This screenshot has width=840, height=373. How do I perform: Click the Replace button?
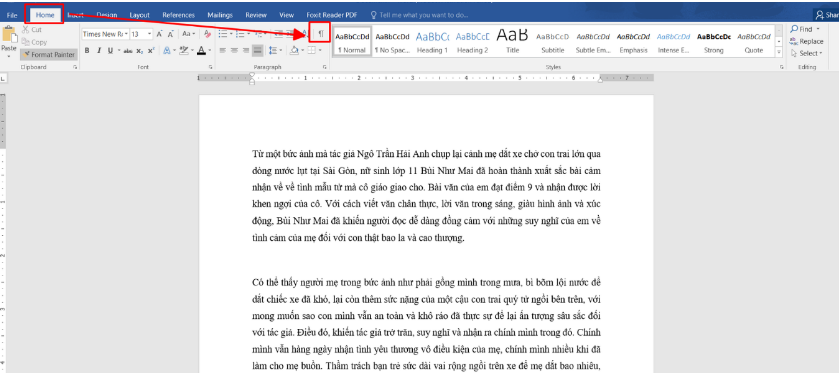click(x=807, y=41)
